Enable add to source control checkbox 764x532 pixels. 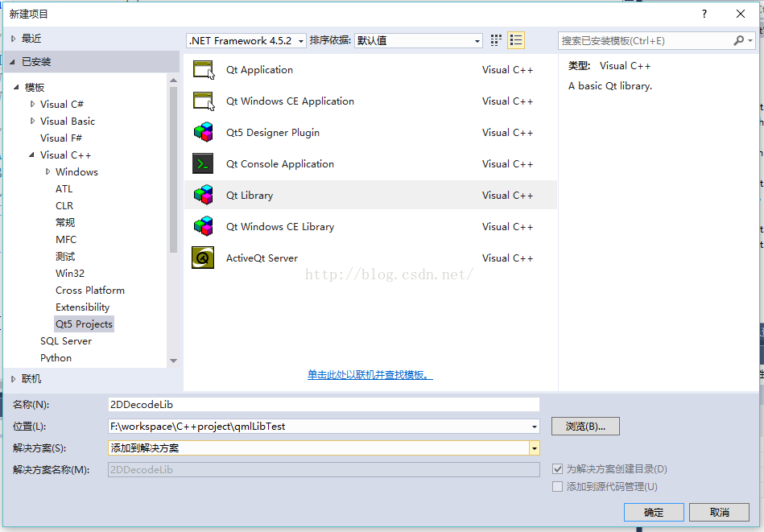pos(558,487)
